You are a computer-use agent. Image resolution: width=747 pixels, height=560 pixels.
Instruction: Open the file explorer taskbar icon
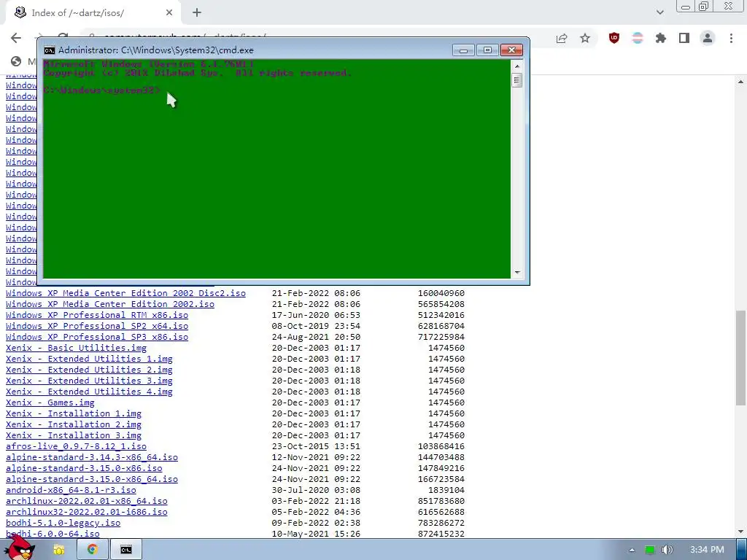(x=58, y=550)
